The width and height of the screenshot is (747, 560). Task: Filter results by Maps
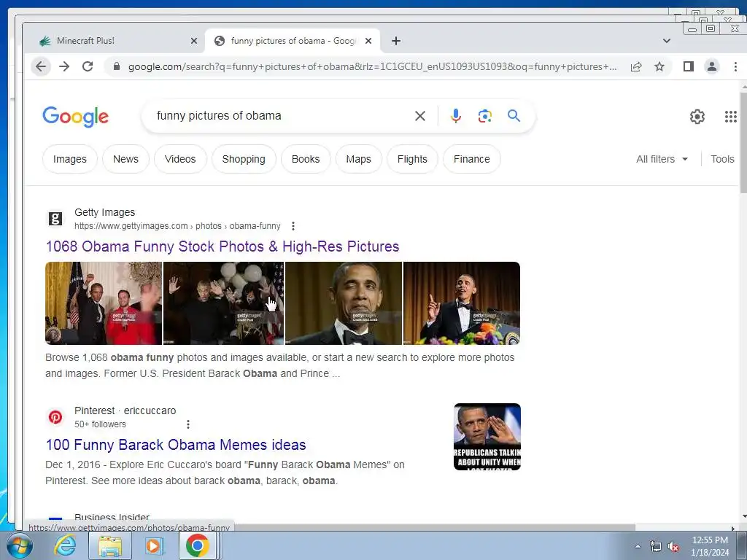(x=359, y=159)
